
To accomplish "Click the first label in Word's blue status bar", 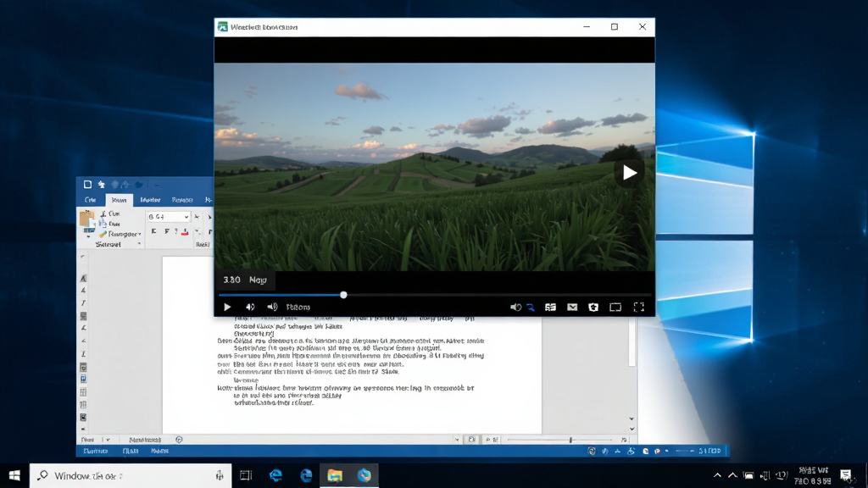I will (95, 451).
